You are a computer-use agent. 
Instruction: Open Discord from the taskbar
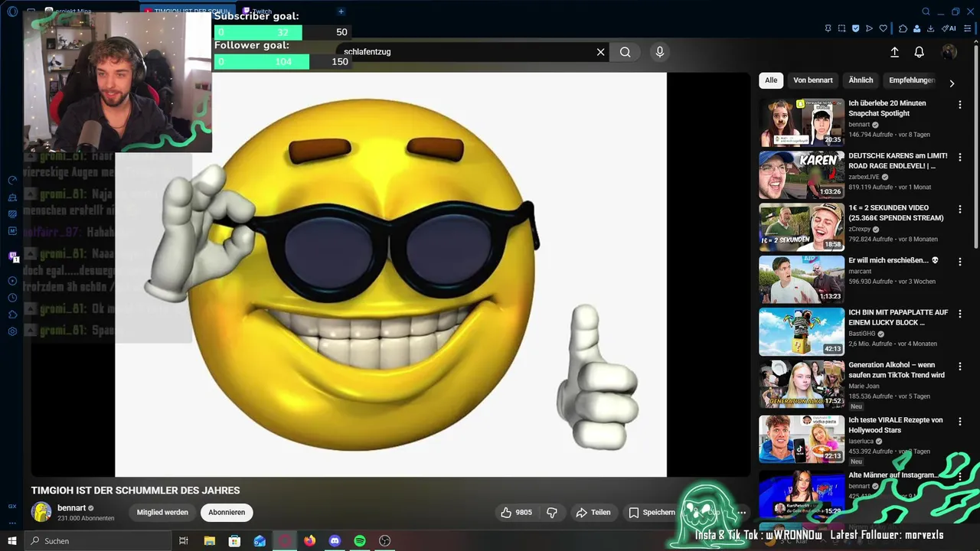(335, 541)
